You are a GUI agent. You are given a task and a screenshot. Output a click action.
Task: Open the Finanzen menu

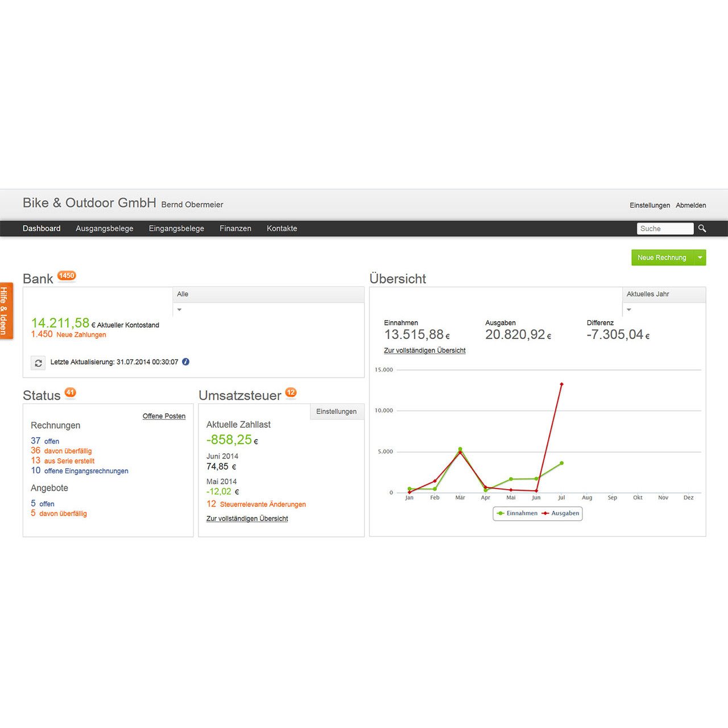[x=235, y=228]
